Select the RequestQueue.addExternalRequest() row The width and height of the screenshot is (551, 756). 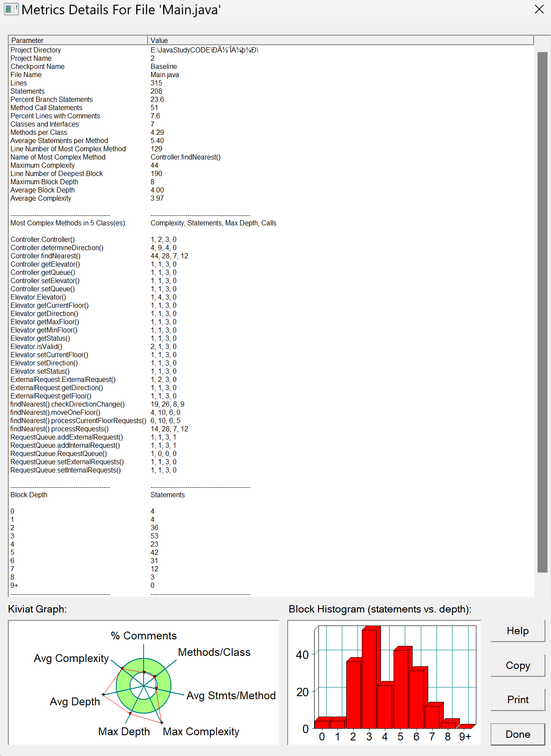click(271, 437)
